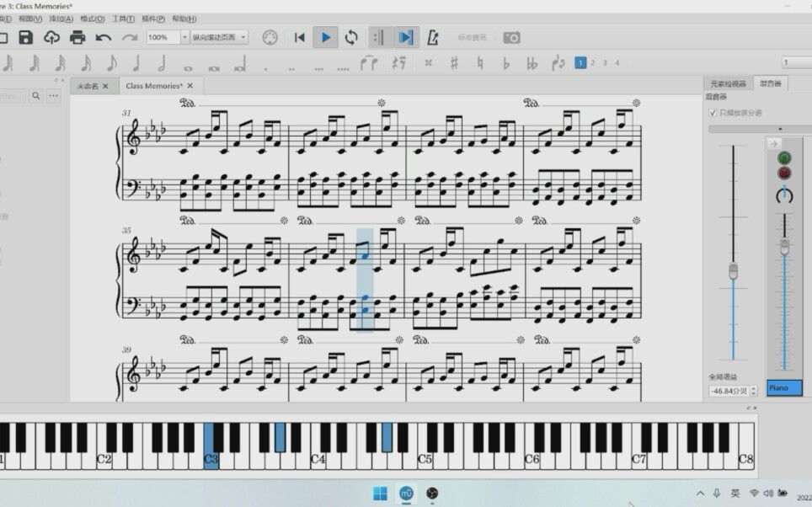Apply the natural accidental
This screenshot has height=507, width=812.
[480, 63]
